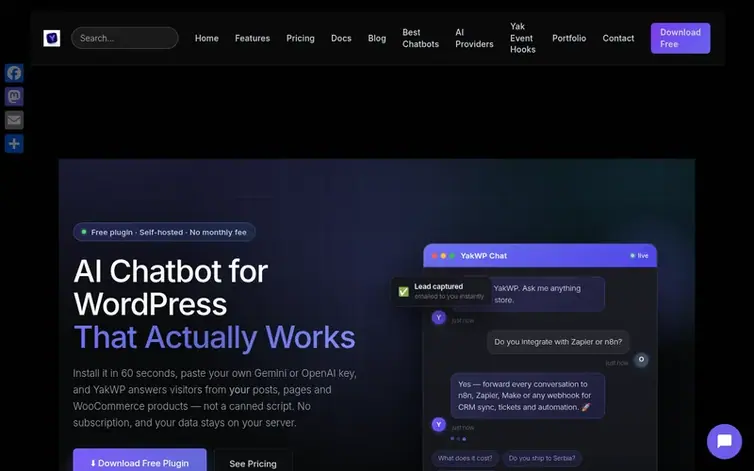
Task: Click the YakWP logo icon
Action: [x=52, y=38]
